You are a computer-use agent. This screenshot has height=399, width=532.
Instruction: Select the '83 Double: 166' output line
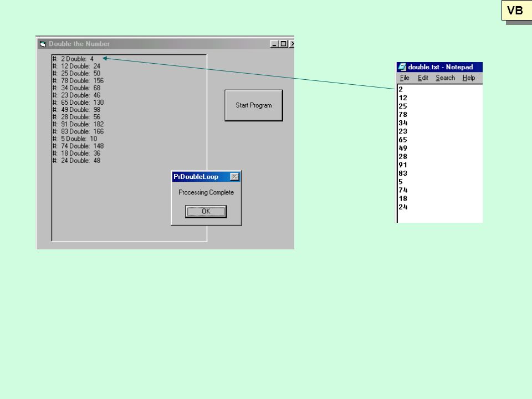tap(78, 131)
